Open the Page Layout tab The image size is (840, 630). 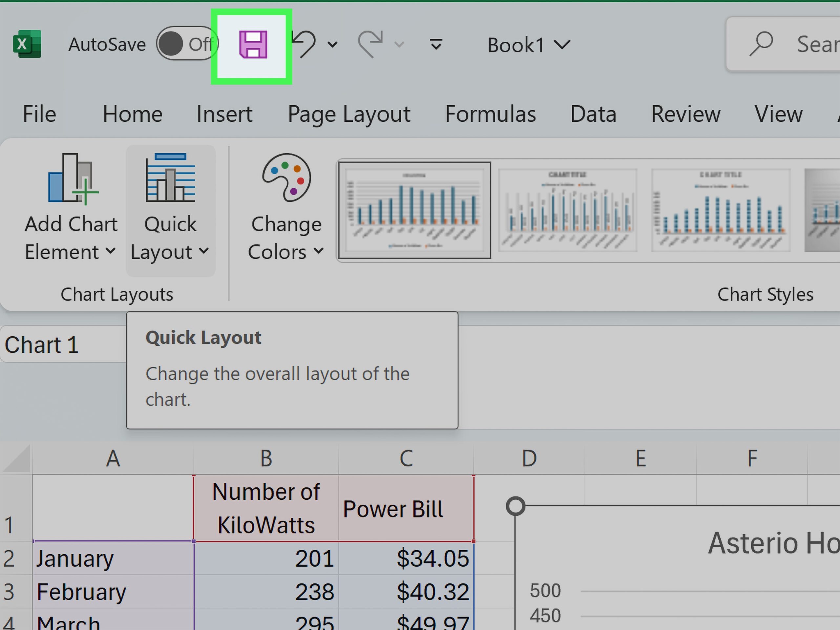[348, 114]
